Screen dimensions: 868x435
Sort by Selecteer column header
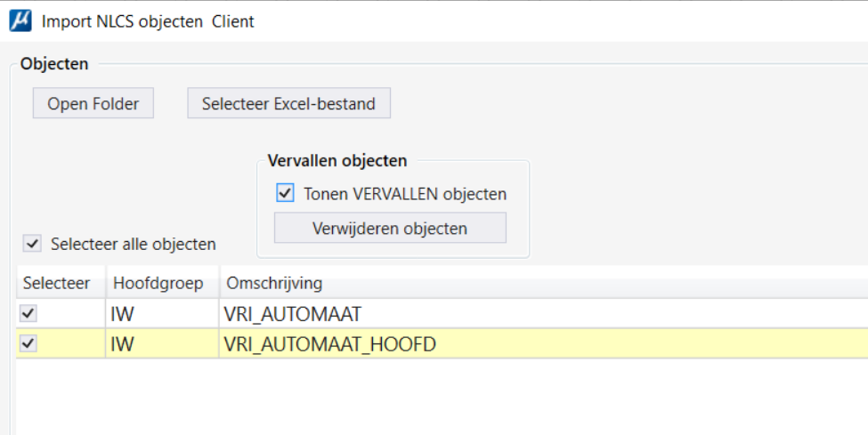coord(61,283)
